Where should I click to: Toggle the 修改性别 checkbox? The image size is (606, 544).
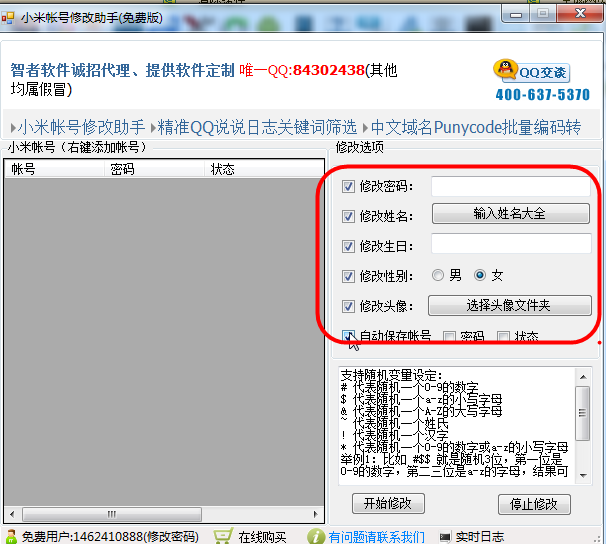[348, 276]
